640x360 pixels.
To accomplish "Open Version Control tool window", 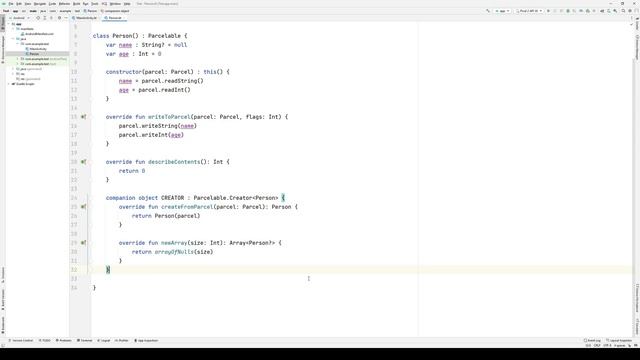I will 21,340.
